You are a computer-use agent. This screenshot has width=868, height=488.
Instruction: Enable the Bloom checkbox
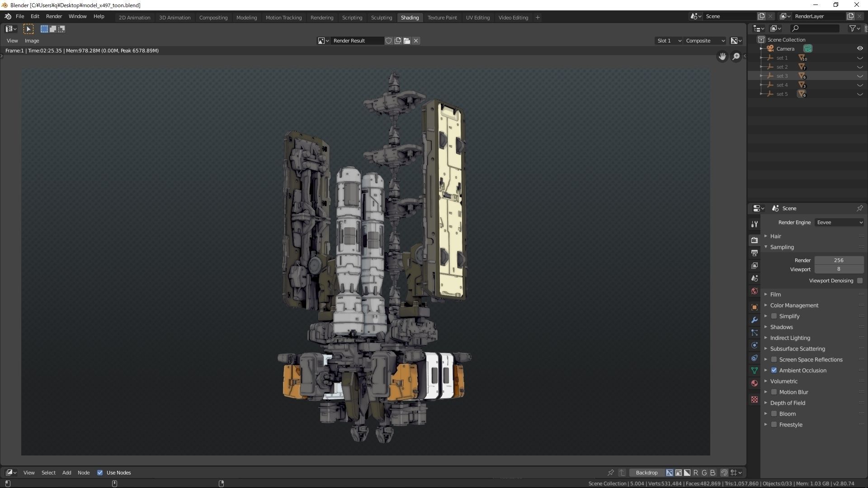tap(774, 414)
